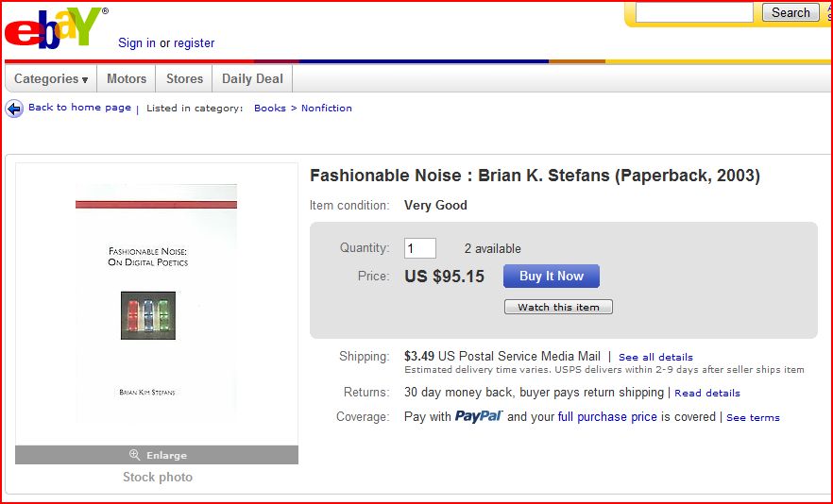Click the PayPal logo
The height and width of the screenshot is (504, 833).
coord(479,416)
